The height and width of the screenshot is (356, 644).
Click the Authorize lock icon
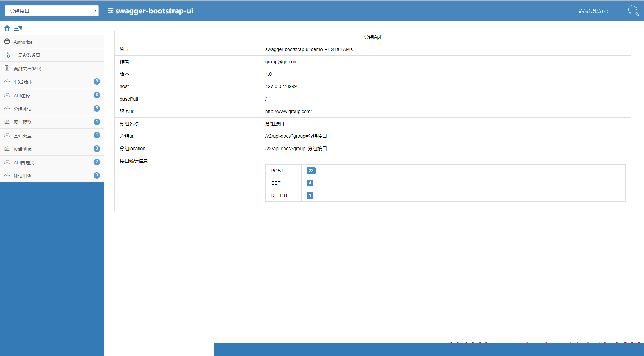(x=7, y=41)
